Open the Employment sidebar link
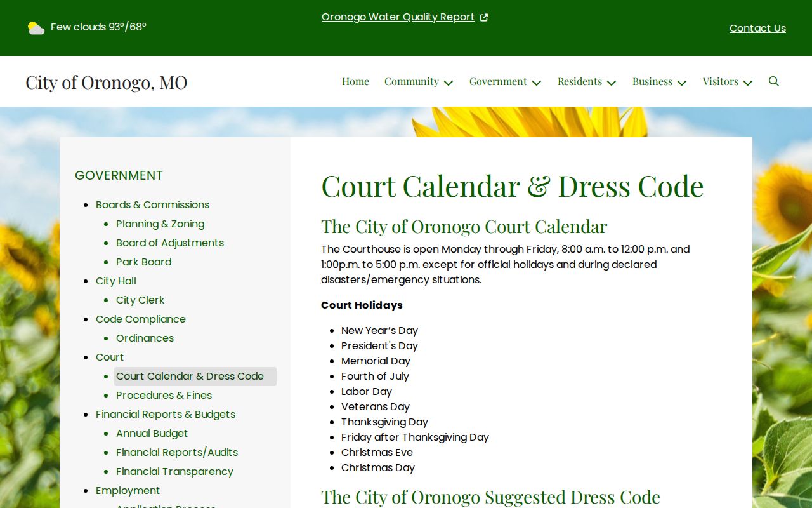 [128, 490]
